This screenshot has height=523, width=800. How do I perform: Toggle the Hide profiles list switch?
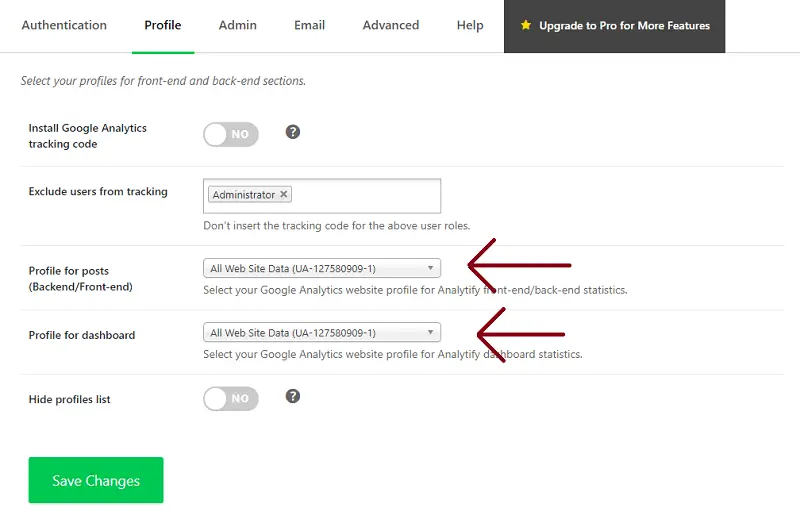(x=231, y=399)
